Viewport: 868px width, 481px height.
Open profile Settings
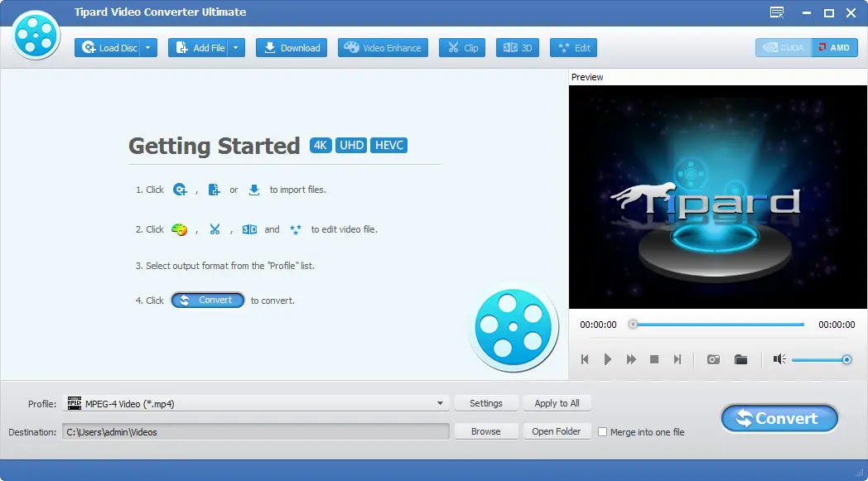coord(486,403)
